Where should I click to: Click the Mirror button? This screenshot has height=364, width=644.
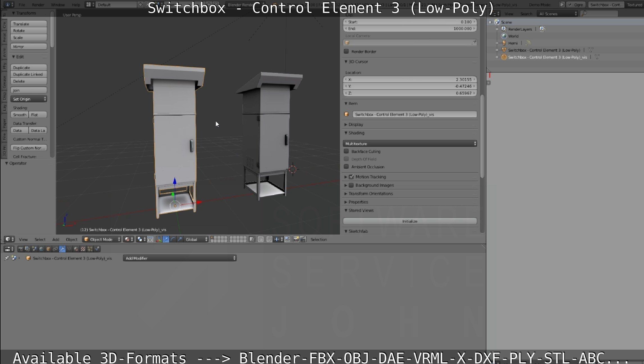point(29,46)
